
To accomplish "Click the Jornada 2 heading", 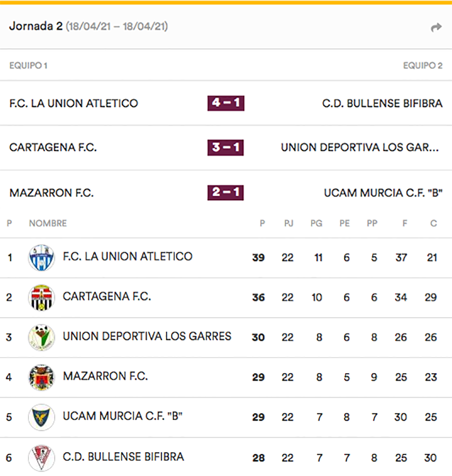I will (x=35, y=27).
